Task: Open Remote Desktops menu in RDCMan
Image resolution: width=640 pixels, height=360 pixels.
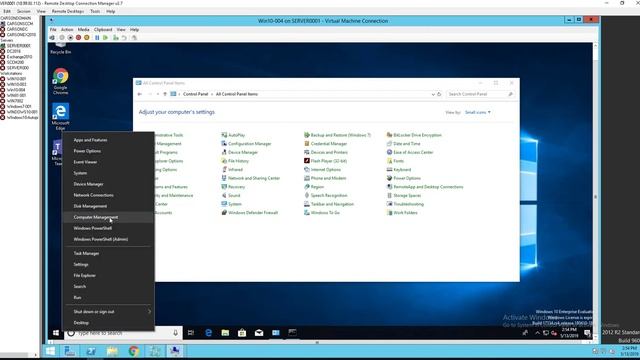Action: click(x=68, y=11)
